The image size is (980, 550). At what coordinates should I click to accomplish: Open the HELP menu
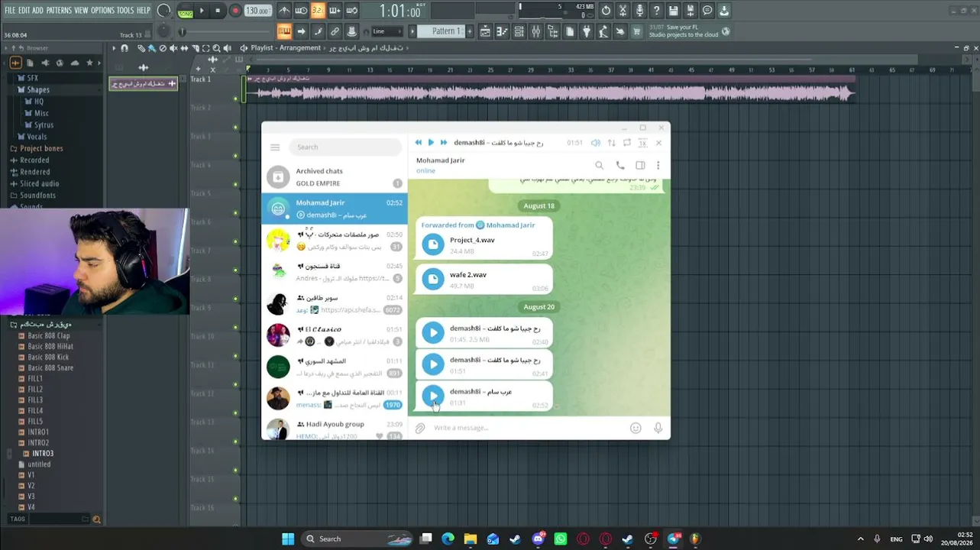(144, 11)
